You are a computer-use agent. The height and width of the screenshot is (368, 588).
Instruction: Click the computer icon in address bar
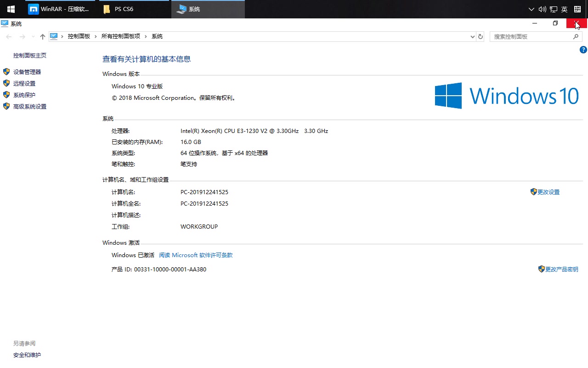click(54, 36)
